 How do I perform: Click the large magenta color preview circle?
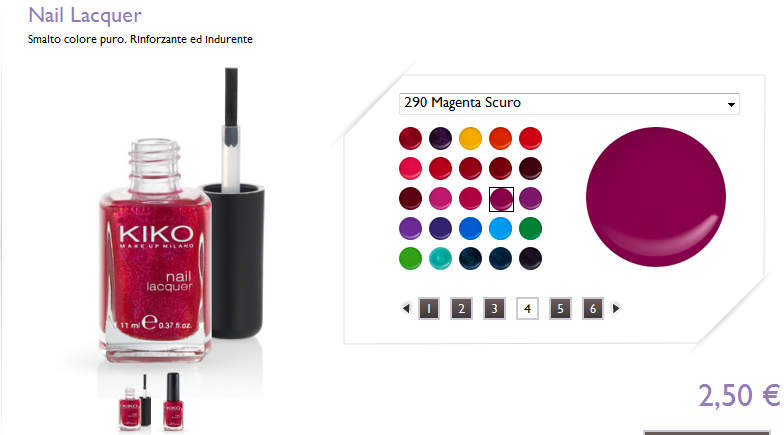click(x=656, y=196)
